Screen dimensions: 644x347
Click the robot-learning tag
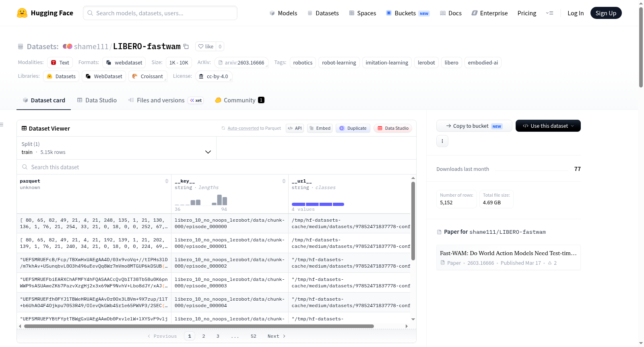point(339,62)
